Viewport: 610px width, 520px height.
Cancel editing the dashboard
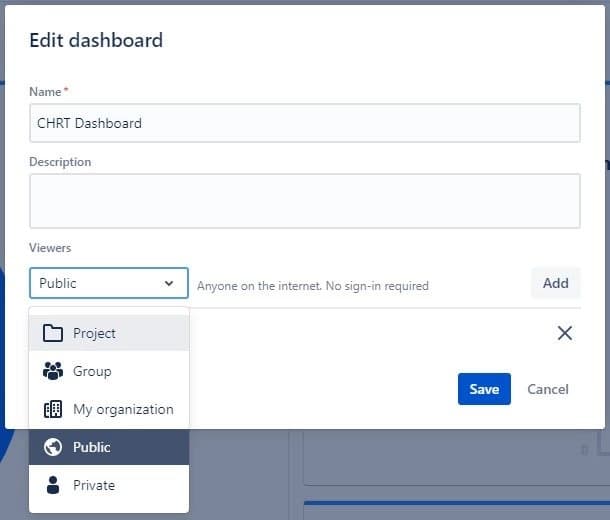click(x=548, y=389)
